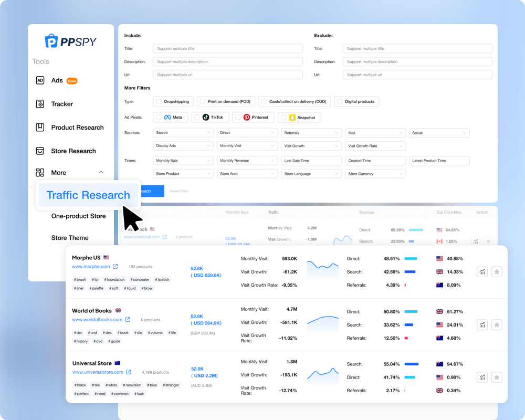Expand the Display Ads dropdown
The height and width of the screenshot is (420, 525).
(183, 146)
